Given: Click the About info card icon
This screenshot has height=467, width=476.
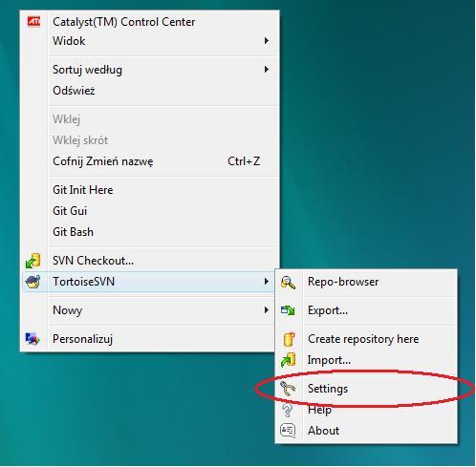Looking at the screenshot, I should point(288,431).
